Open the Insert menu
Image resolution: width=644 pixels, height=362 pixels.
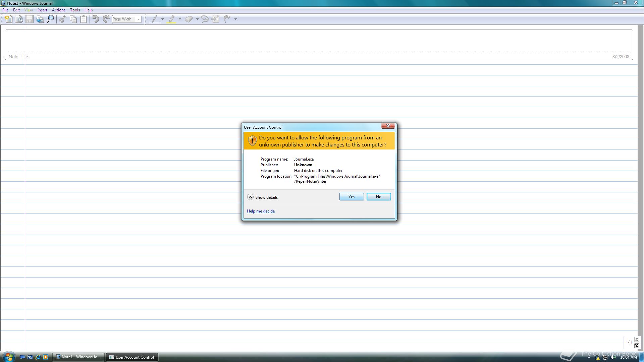42,10
